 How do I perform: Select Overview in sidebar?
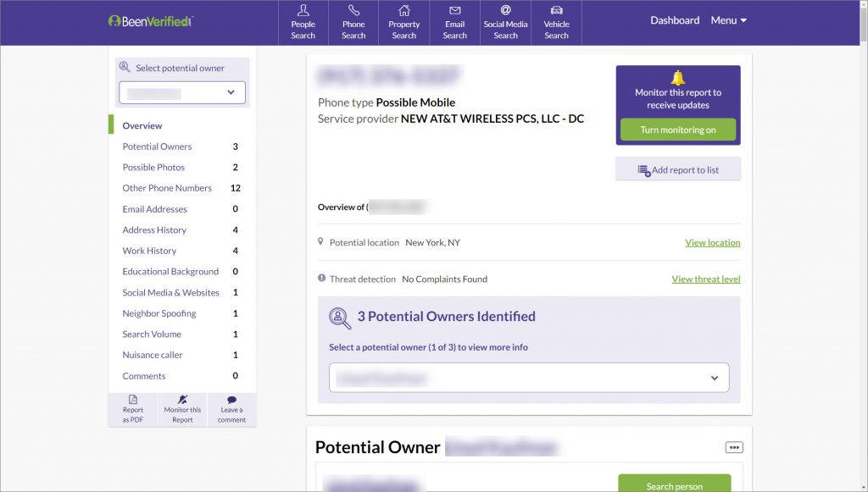coord(142,125)
